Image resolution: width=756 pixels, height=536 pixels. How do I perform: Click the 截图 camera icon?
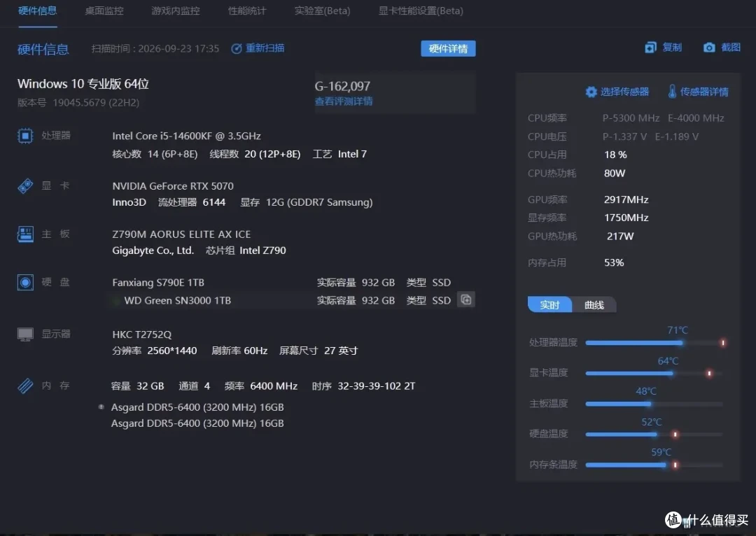coord(708,48)
